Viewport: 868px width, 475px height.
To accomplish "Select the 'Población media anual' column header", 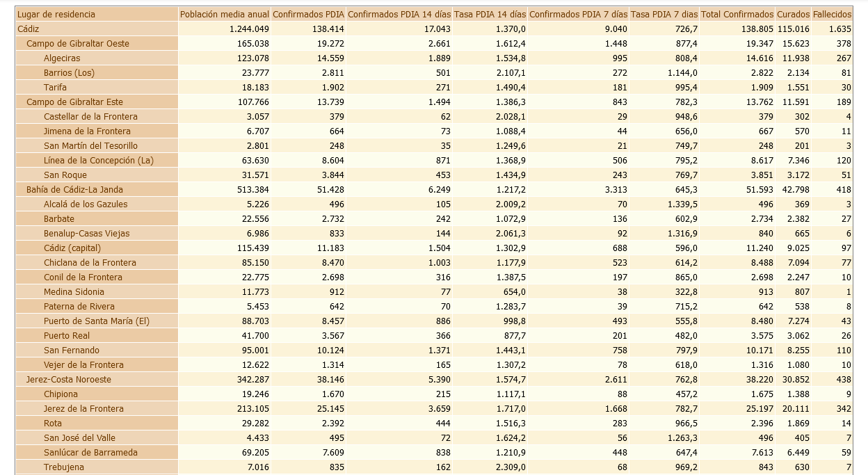I will pyautogui.click(x=224, y=14).
